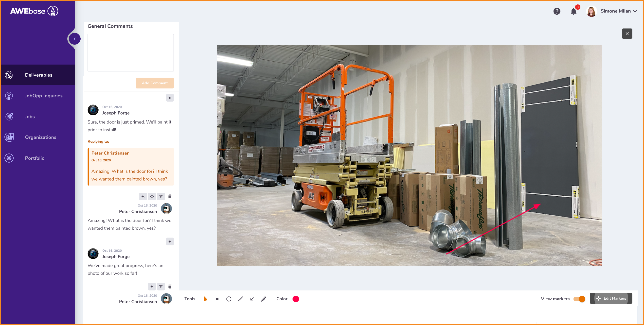Open the notifications bell
The image size is (644, 325).
[x=573, y=11]
